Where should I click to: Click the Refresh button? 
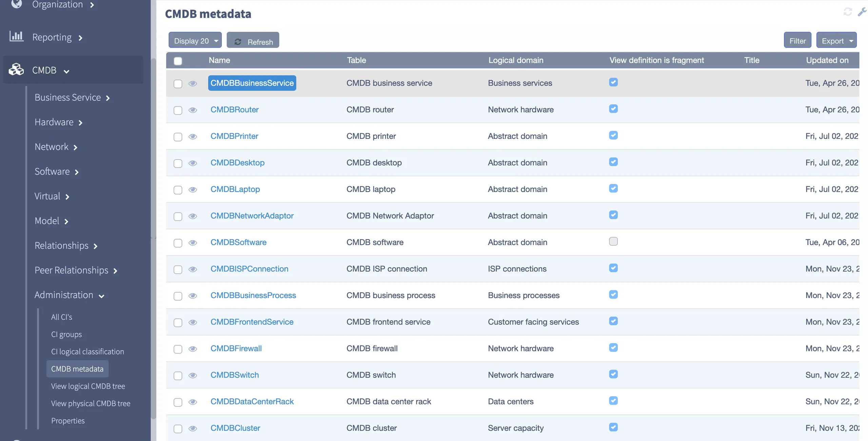[x=253, y=40]
